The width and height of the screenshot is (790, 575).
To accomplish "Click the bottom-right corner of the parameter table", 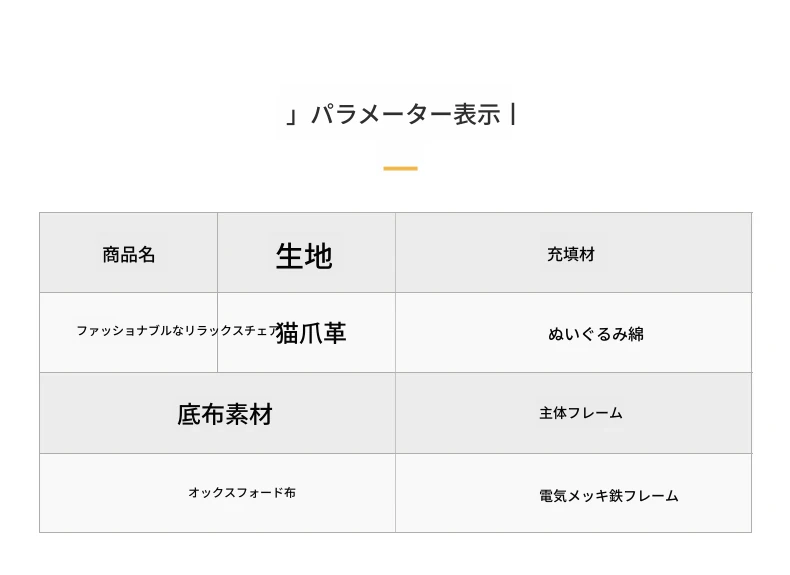I will (x=751, y=532).
